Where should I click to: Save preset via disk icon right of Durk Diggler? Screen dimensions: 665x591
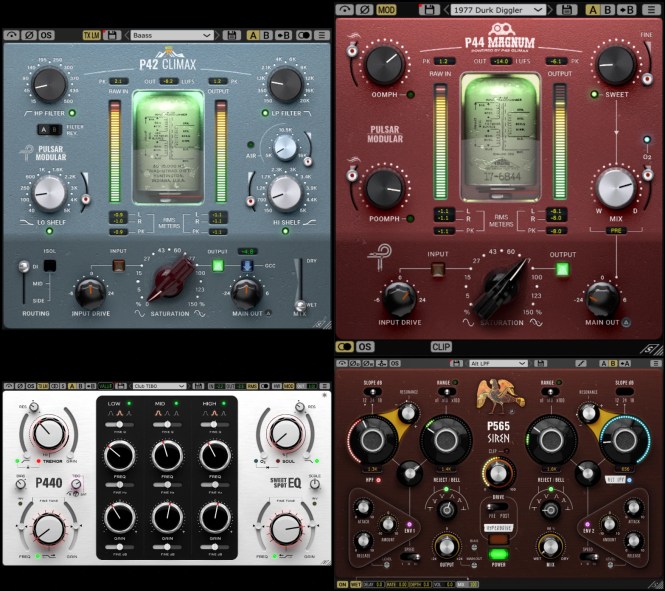(567, 9)
